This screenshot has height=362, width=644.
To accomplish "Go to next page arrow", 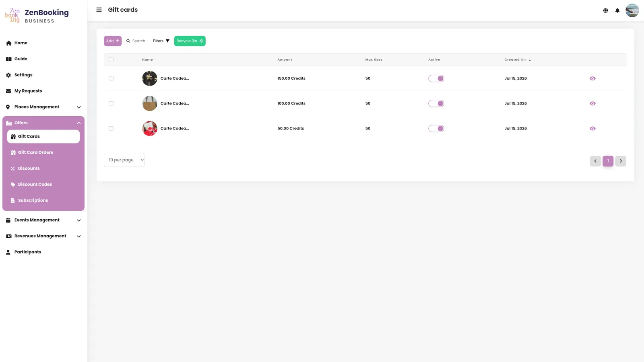I will [x=621, y=161].
